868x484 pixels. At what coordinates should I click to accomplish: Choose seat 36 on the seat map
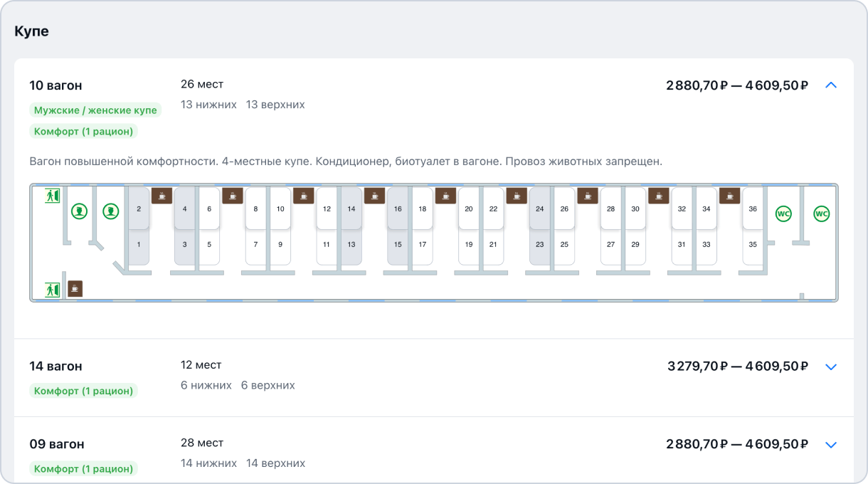click(x=753, y=209)
